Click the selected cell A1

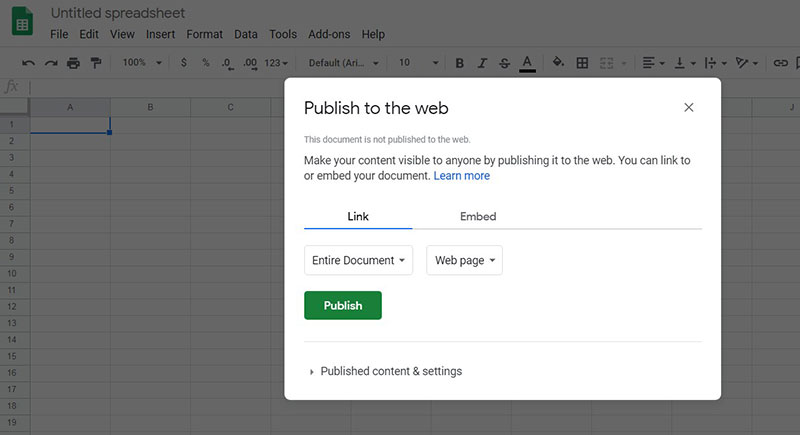70,124
